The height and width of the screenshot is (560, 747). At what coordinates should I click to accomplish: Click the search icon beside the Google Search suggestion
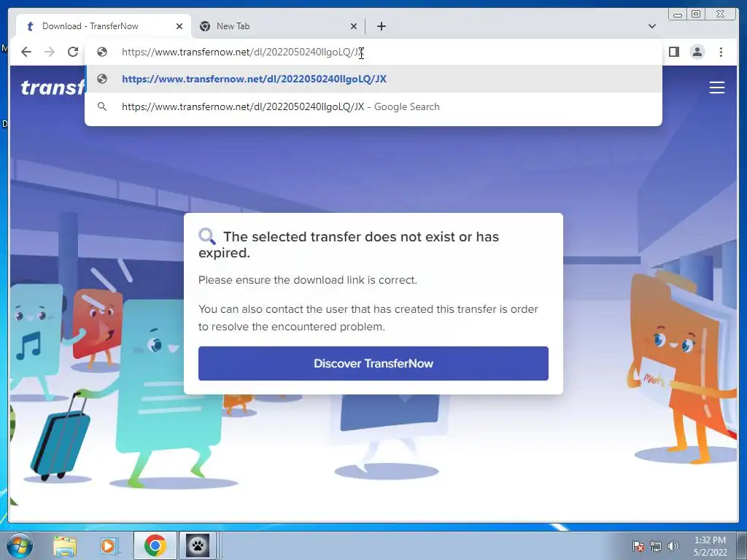(x=102, y=106)
